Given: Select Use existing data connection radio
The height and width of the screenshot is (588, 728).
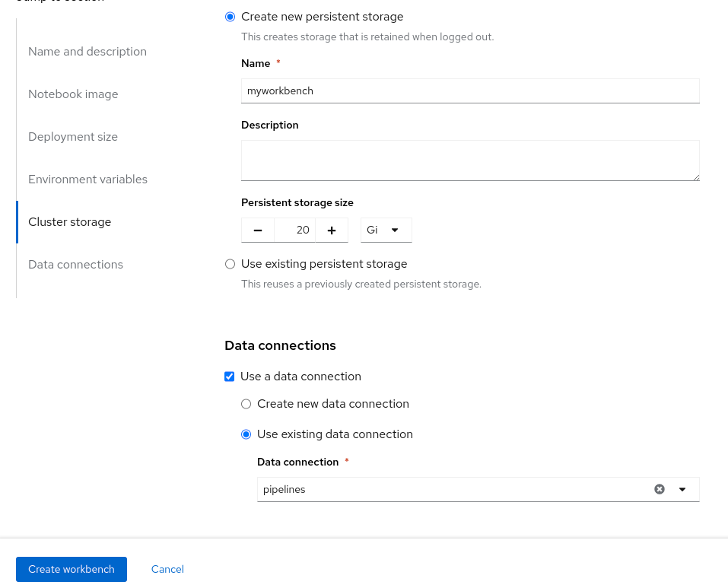Looking at the screenshot, I should [246, 434].
